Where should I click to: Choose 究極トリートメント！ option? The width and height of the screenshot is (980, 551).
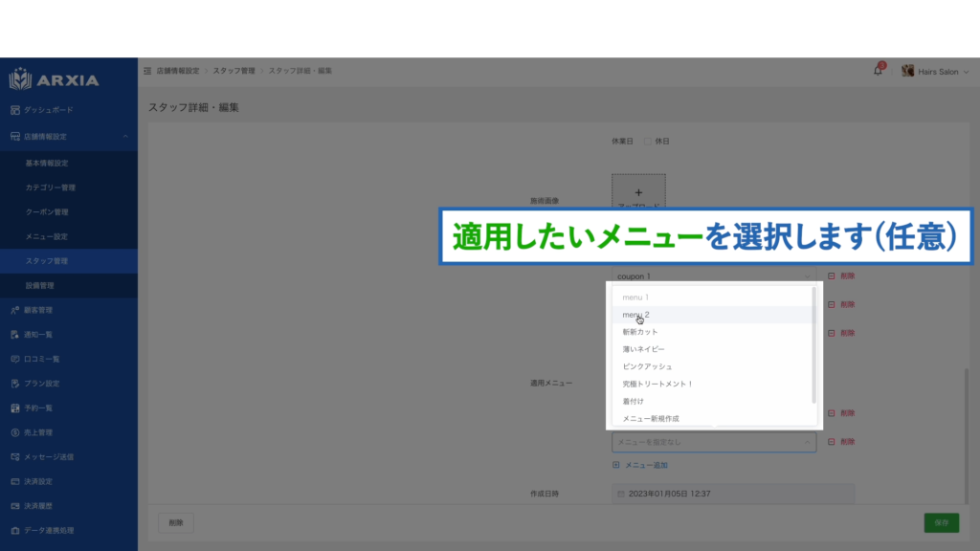point(712,384)
